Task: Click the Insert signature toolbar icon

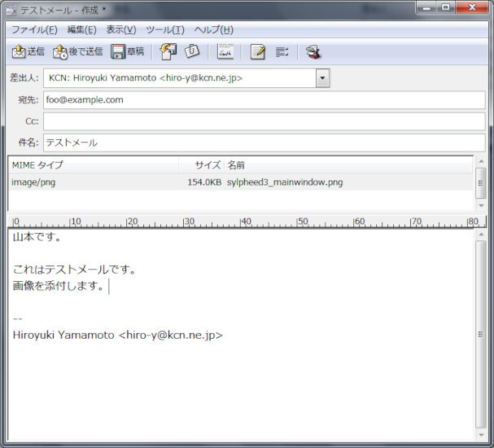Action: point(225,52)
